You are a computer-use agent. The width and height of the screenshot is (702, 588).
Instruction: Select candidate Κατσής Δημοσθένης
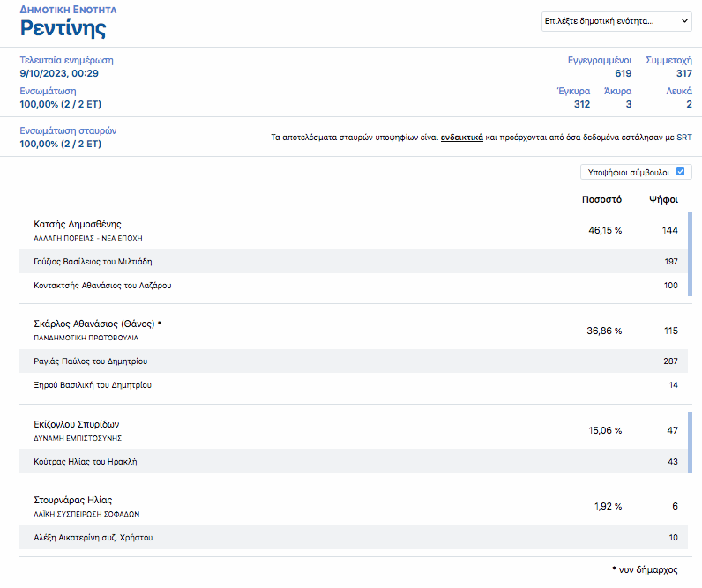point(77,224)
